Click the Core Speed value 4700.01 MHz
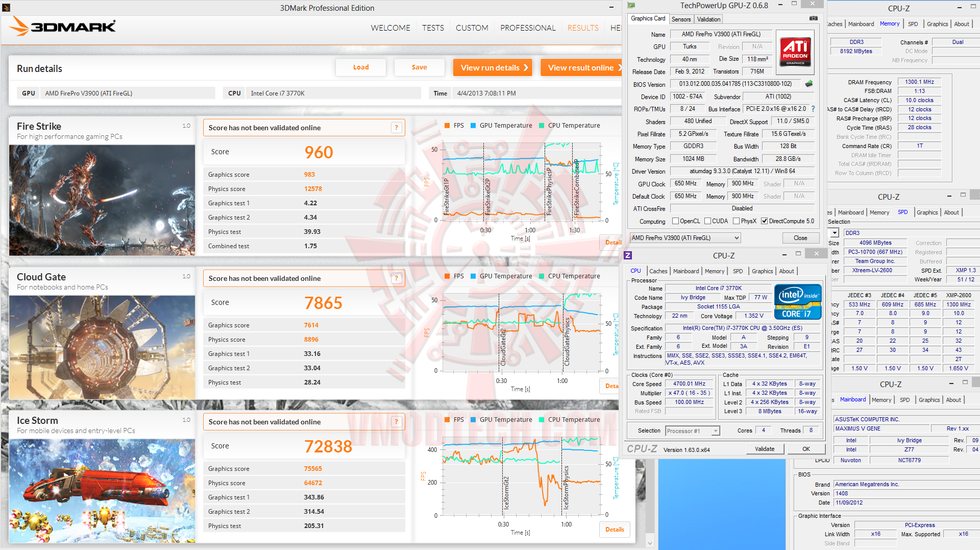 coord(689,384)
